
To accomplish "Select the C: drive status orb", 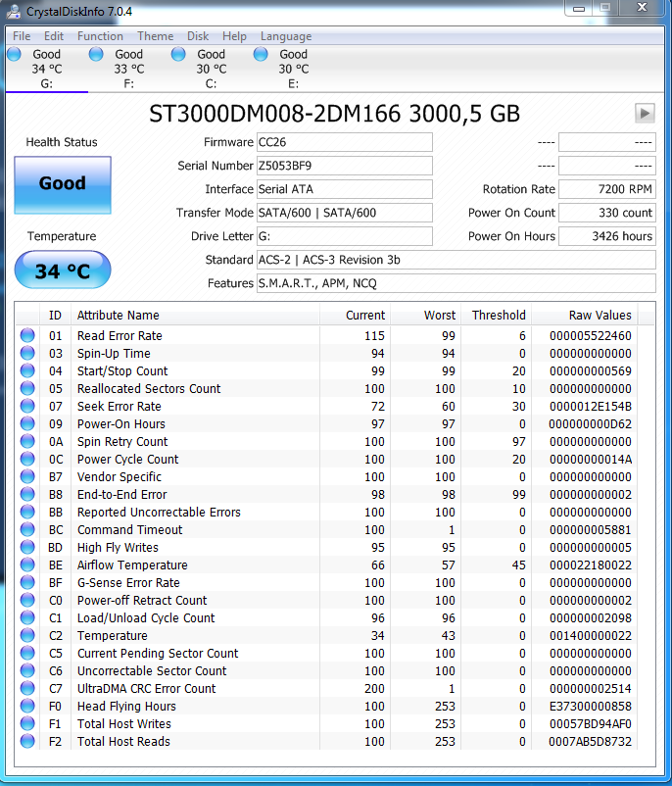I will (x=178, y=55).
